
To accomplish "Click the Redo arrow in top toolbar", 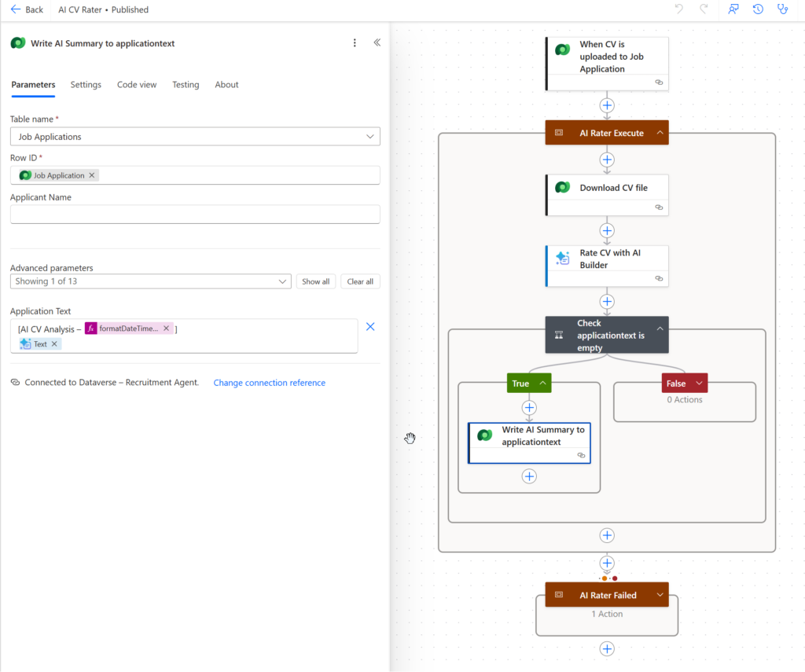I will click(704, 9).
